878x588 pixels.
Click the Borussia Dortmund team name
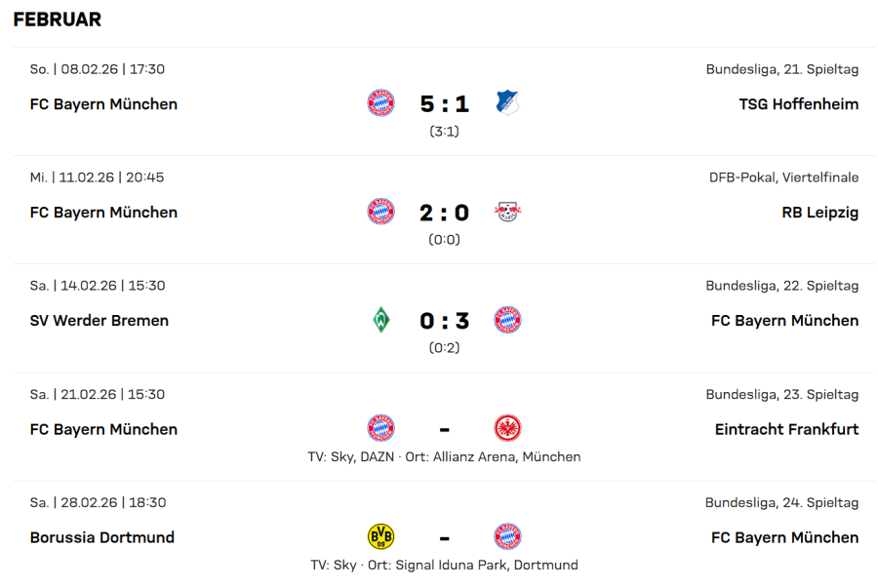point(102,537)
